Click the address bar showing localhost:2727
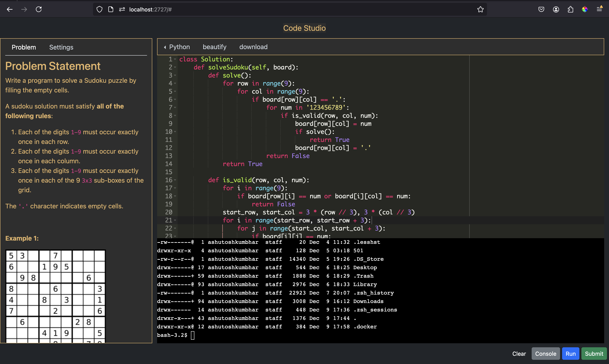The image size is (609, 364). (x=290, y=9)
